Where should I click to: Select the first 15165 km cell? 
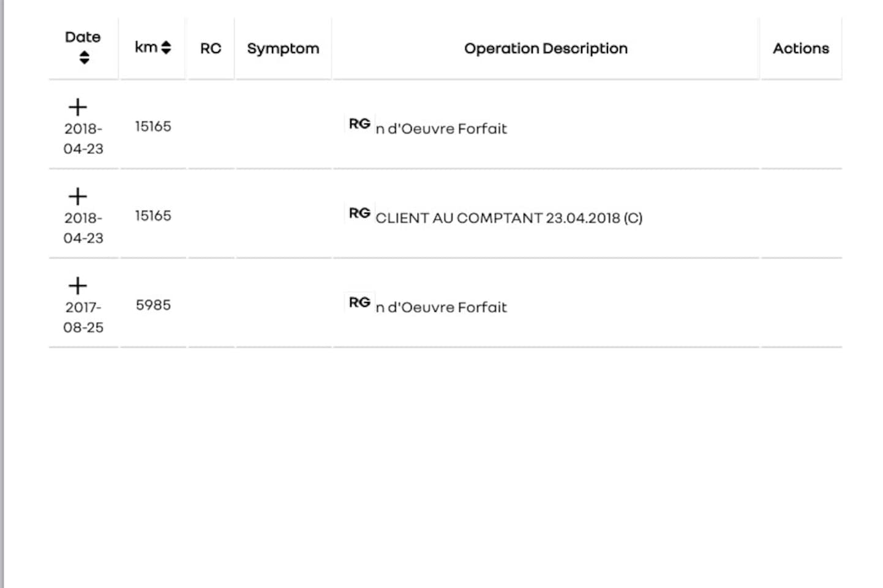pos(153,126)
